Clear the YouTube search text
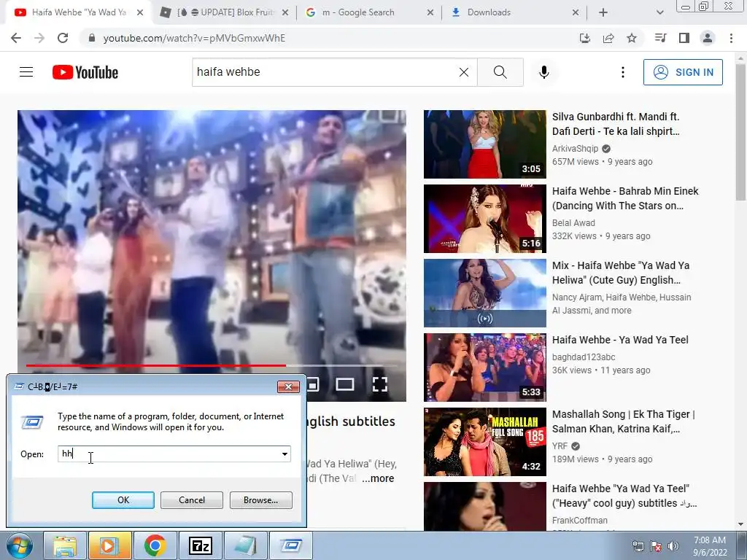The width and height of the screenshot is (747, 560). click(463, 72)
